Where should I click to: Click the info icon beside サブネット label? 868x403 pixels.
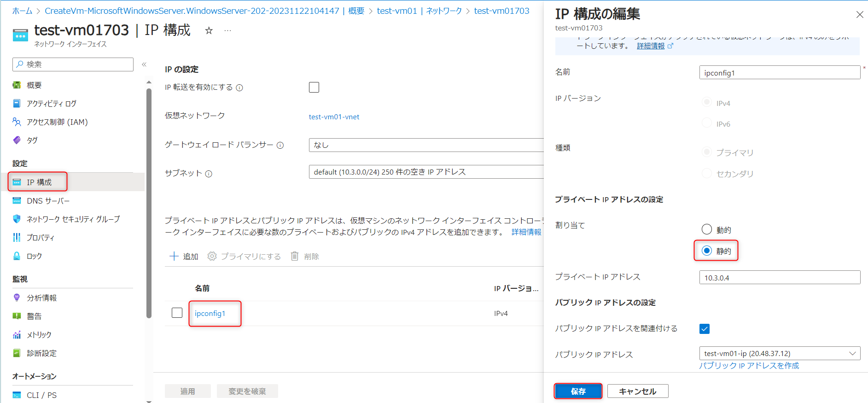(209, 174)
